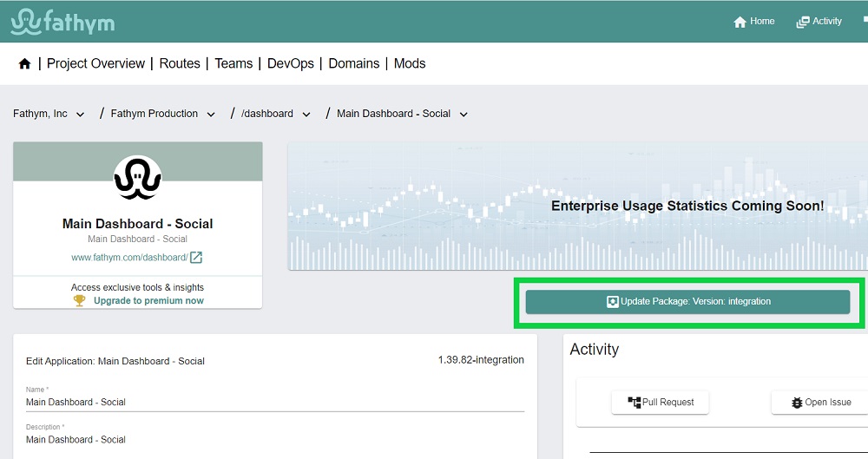The width and height of the screenshot is (868, 459).
Task: Click the gold trophy icon
Action: tap(80, 300)
